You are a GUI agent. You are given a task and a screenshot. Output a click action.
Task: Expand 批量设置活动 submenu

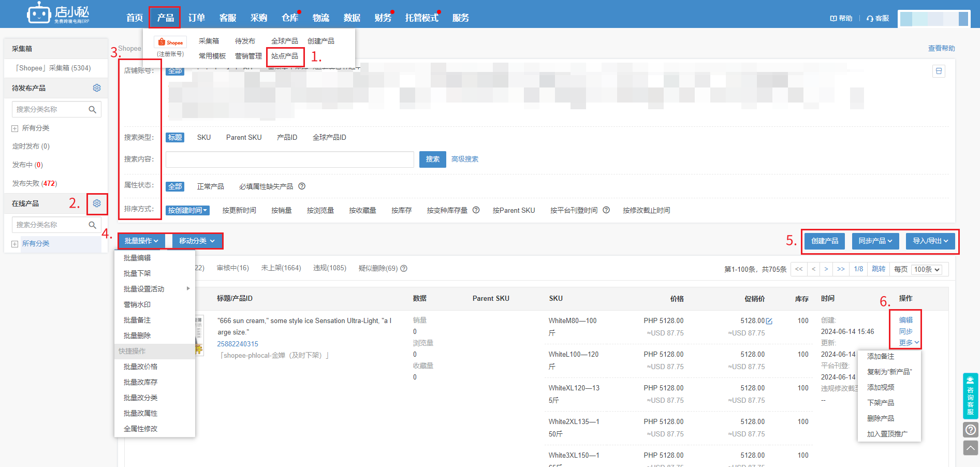point(155,289)
